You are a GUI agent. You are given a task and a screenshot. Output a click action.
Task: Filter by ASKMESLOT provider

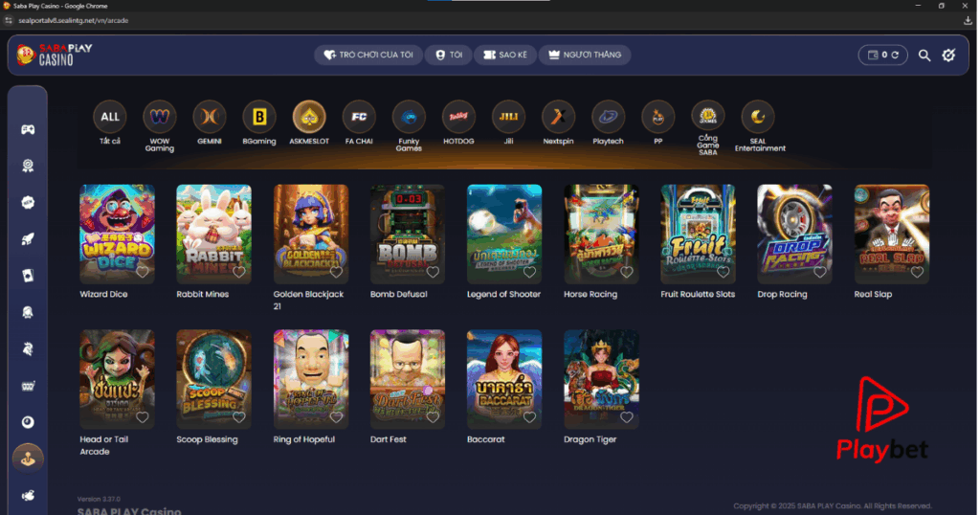coord(309,116)
